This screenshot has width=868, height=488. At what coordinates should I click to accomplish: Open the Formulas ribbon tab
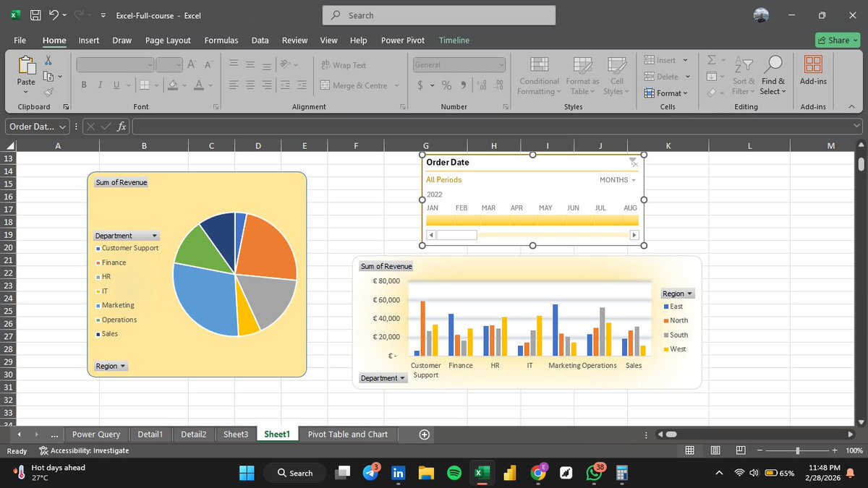[x=221, y=40]
